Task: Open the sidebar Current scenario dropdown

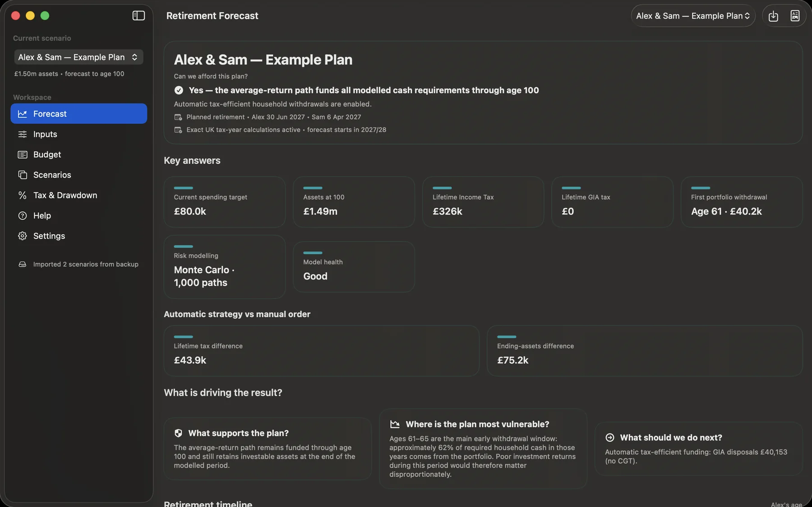Action: click(78, 57)
